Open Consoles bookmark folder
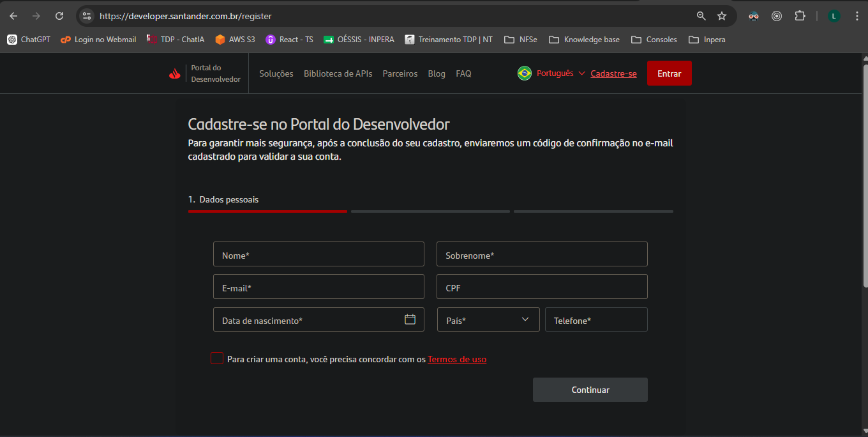This screenshot has width=868, height=437. [x=654, y=40]
